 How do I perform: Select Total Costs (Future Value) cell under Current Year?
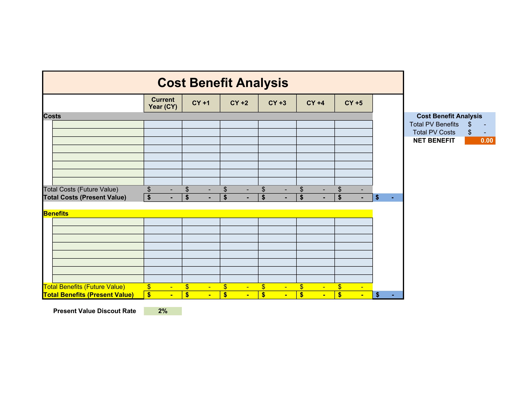point(163,190)
